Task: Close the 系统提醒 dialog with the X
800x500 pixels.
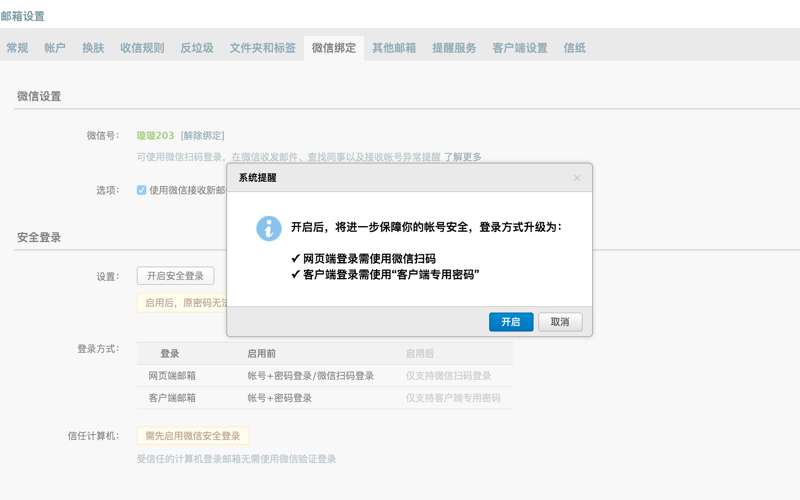Action: point(576,178)
